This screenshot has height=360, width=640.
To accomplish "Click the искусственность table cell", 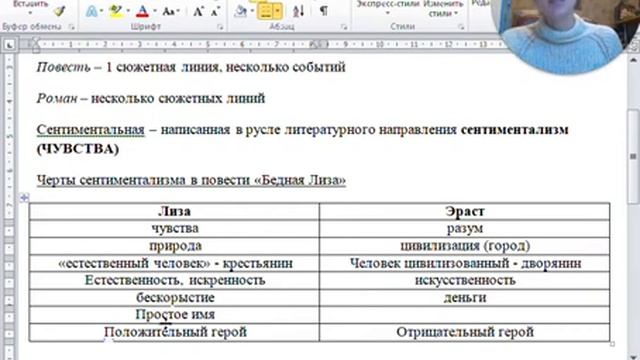I will click(x=465, y=280).
